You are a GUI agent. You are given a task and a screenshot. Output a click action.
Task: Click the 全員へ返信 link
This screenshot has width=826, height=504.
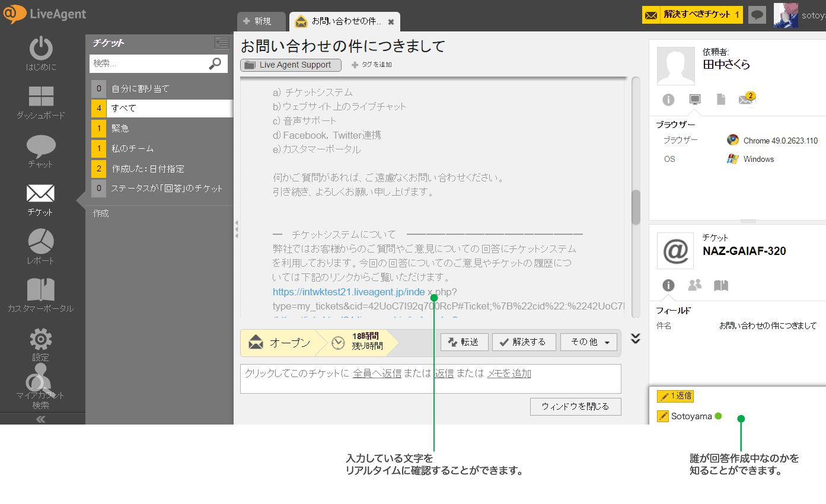[x=377, y=374]
